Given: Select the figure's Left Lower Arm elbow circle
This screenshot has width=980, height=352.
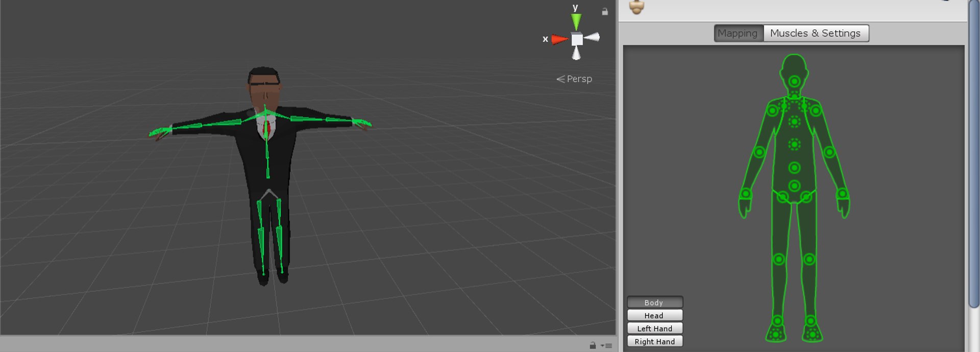Looking at the screenshot, I should 829,152.
